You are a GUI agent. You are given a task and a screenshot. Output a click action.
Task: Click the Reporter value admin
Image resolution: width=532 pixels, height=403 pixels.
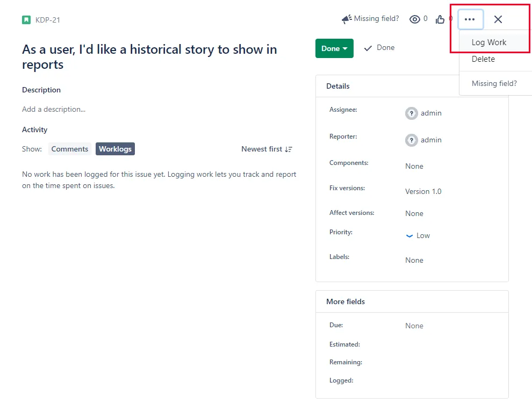[431, 140]
